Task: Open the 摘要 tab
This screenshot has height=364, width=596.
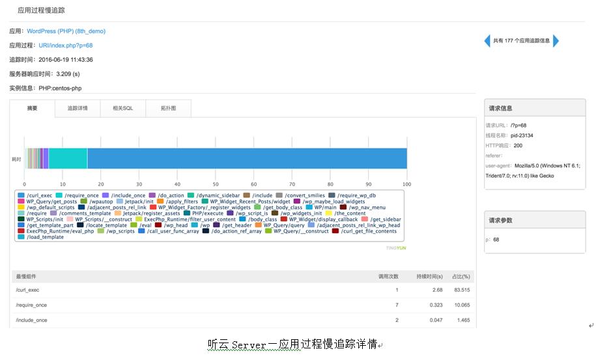Action: tap(33, 108)
